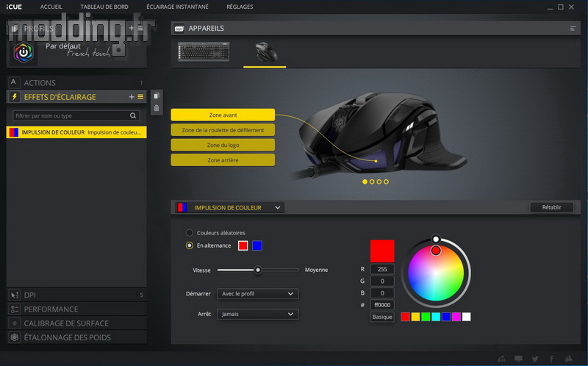Select the red alternating color swatch
The height and width of the screenshot is (366, 588).
(243, 245)
